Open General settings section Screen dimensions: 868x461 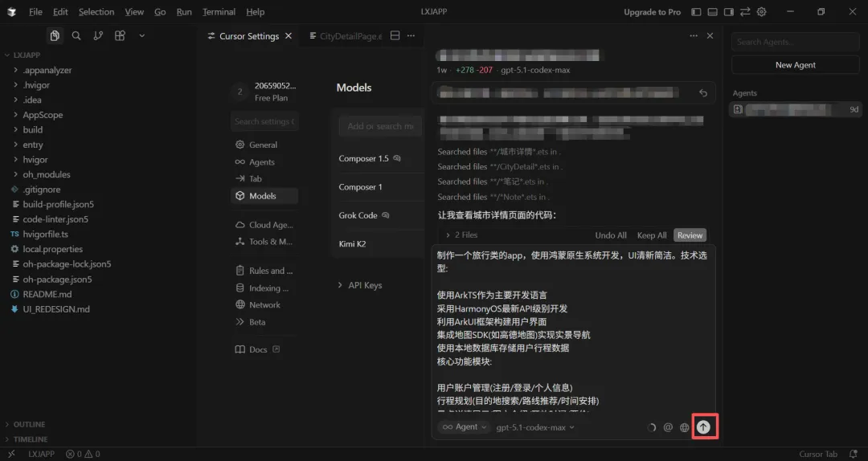coord(264,145)
